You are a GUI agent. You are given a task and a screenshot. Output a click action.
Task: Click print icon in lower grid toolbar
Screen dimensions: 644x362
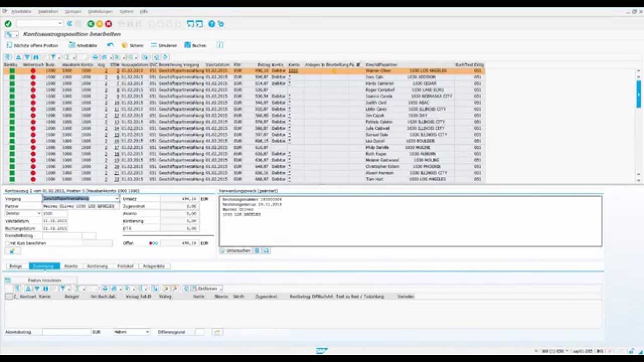click(105, 289)
